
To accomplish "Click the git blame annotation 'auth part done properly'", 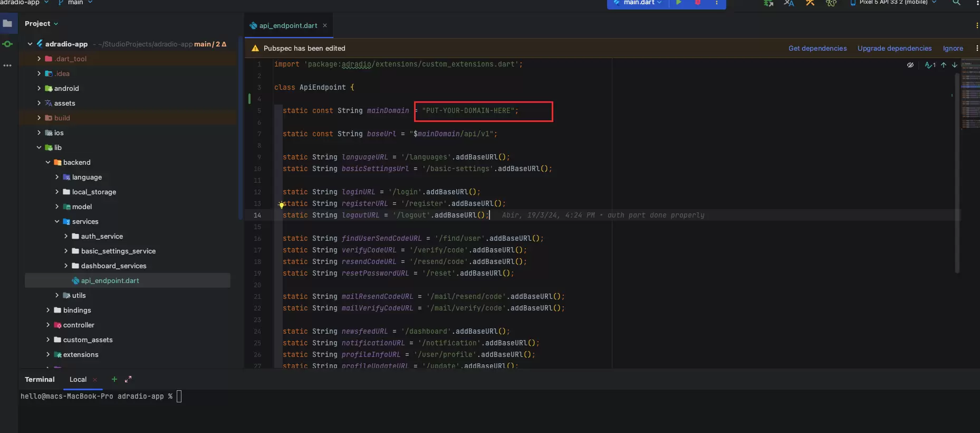I will [x=656, y=215].
